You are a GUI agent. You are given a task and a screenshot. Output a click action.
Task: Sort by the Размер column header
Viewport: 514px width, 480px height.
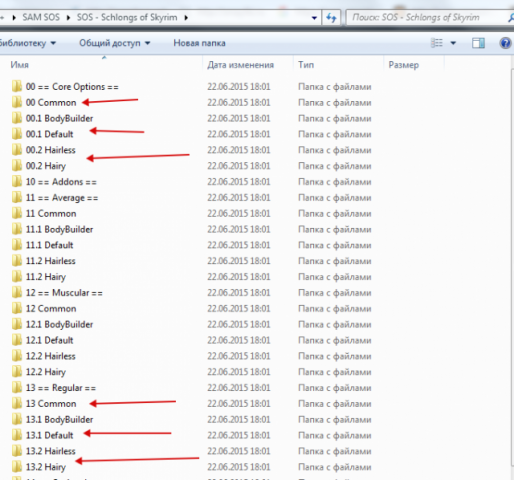tap(404, 65)
